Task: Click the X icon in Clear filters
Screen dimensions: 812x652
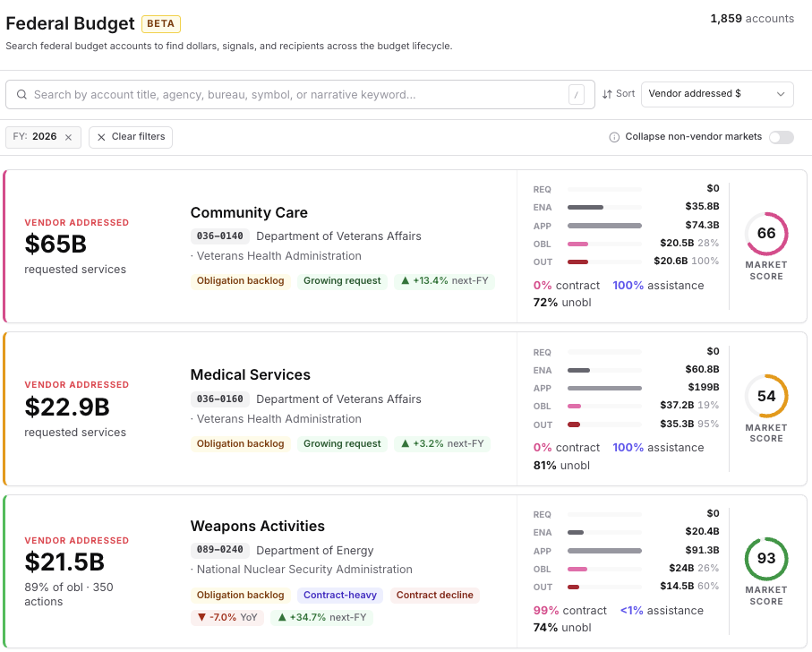Action: (x=101, y=137)
